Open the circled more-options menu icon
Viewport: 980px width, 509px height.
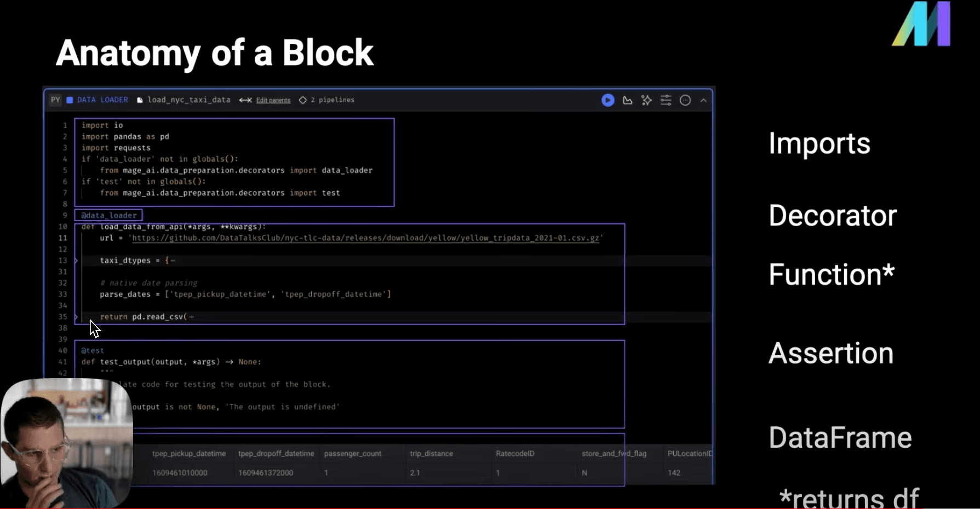point(685,100)
